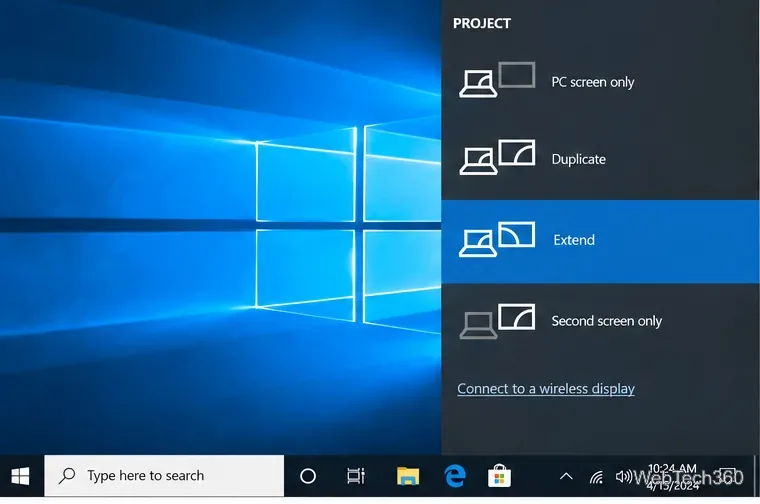Click the Extend screens icon
Image resolution: width=760 pixels, height=504 pixels.
[497, 239]
